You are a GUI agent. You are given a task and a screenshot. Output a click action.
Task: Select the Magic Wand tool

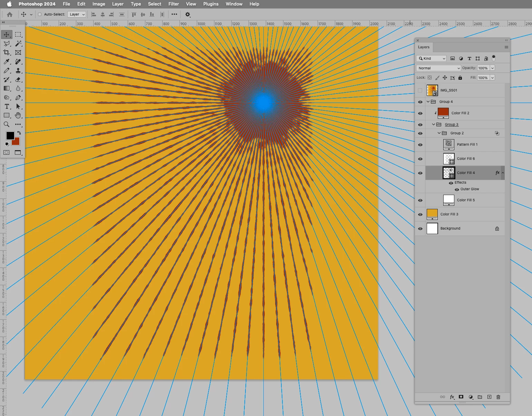pos(18,43)
